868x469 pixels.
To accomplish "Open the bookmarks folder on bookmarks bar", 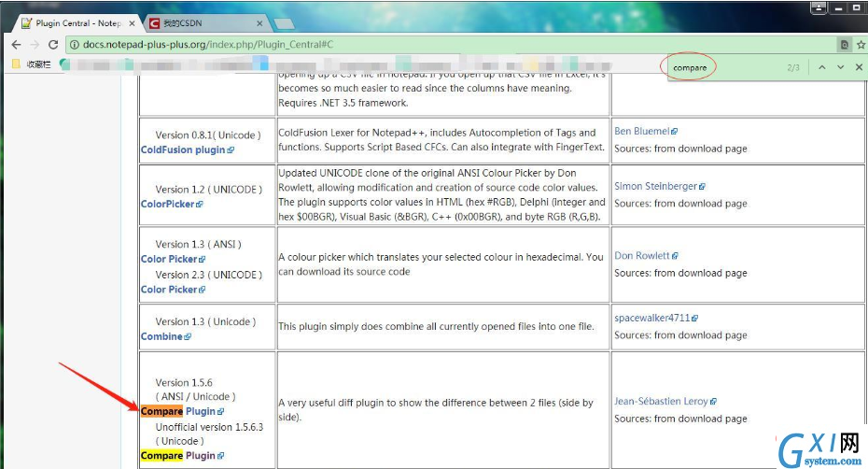I will pyautogui.click(x=32, y=64).
